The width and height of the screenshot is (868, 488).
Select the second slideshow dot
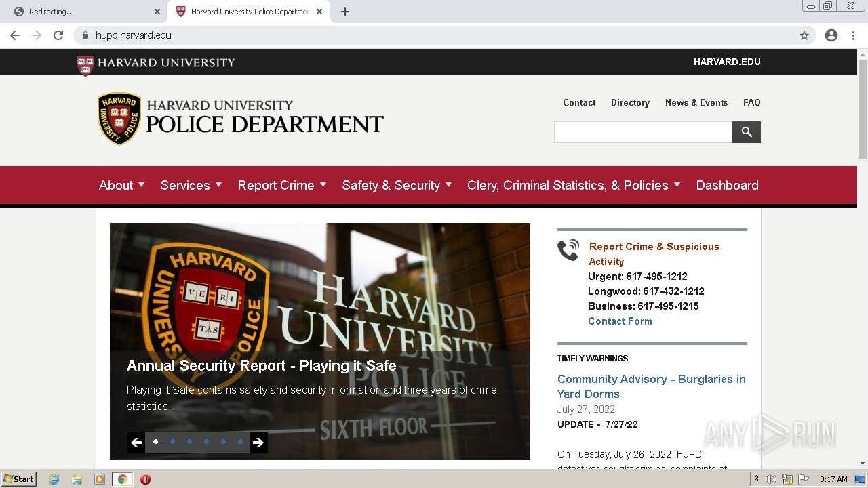point(172,441)
